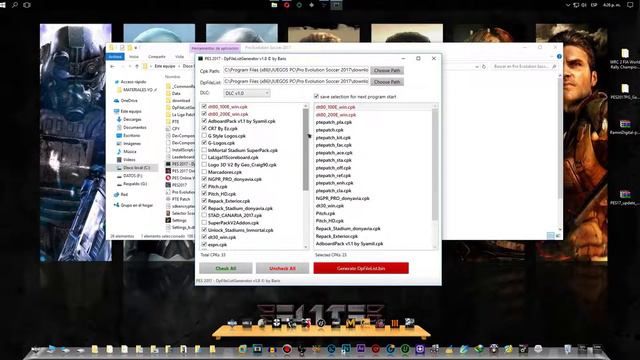Viewport: 640px width, 360px height.
Task: Click the Check All button
Action: tap(226, 269)
